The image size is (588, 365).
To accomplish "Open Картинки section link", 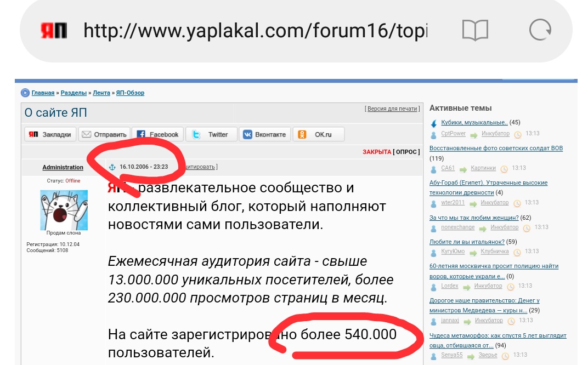I will click(483, 168).
